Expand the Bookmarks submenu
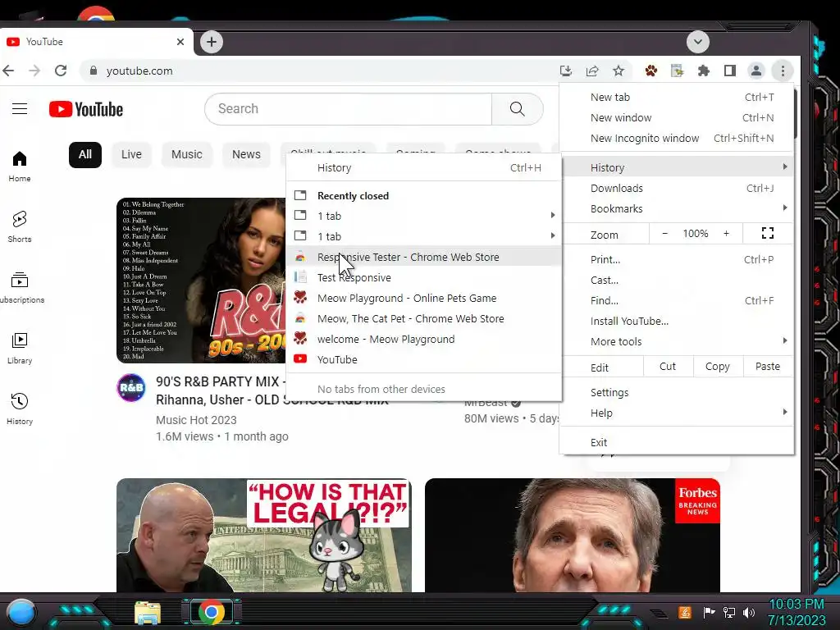 pos(676,208)
